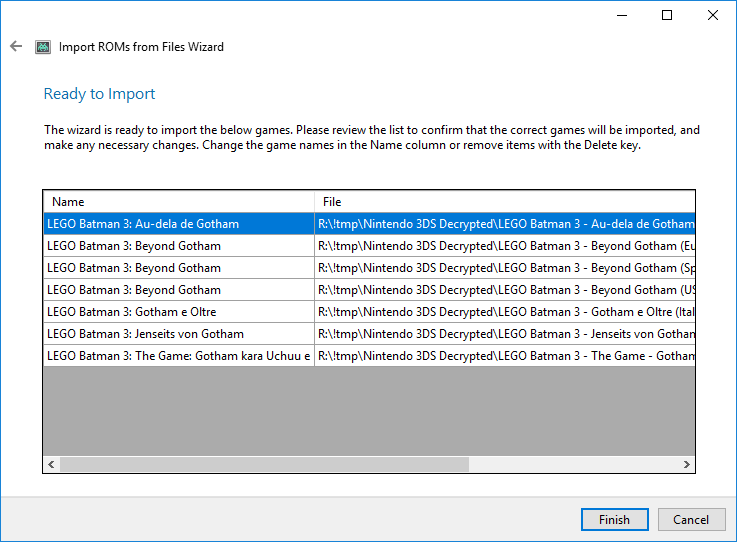This screenshot has height=542, width=737.
Task: Click file path of Beyond Gotham (Eu entry
Action: click(505, 246)
